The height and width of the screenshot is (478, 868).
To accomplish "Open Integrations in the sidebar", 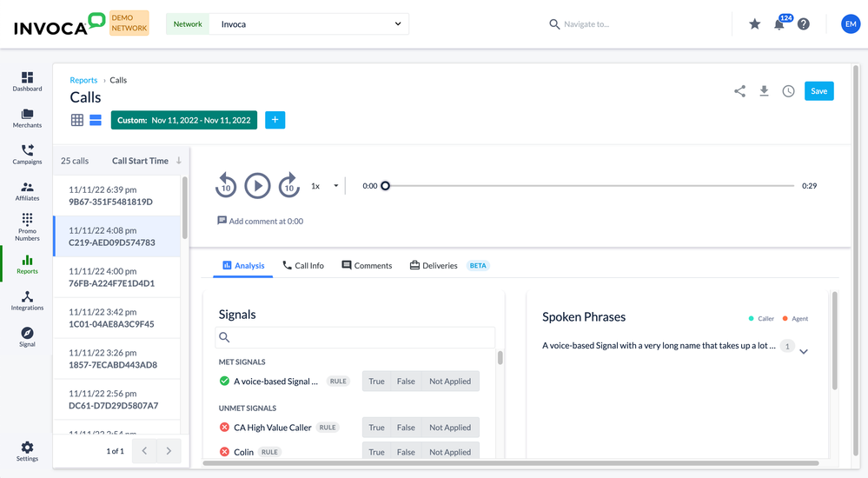I will [x=27, y=301].
